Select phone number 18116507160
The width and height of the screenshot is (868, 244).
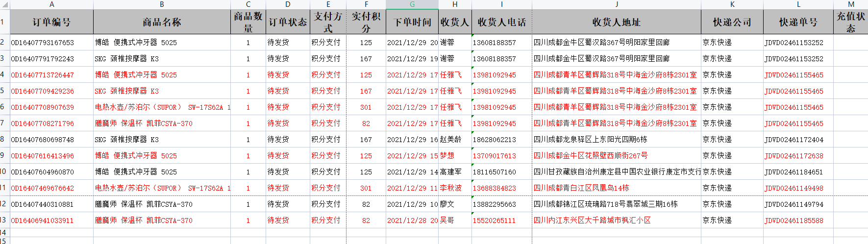(x=495, y=172)
